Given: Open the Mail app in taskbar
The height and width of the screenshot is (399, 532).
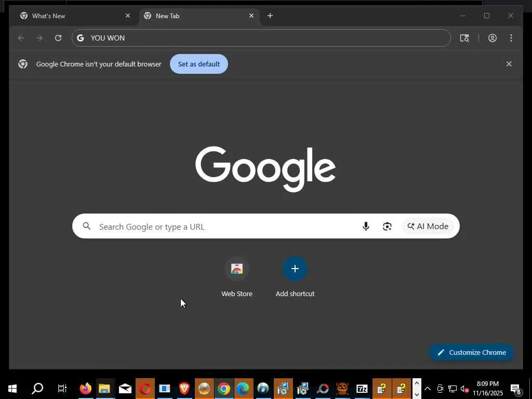Looking at the screenshot, I should (125, 389).
